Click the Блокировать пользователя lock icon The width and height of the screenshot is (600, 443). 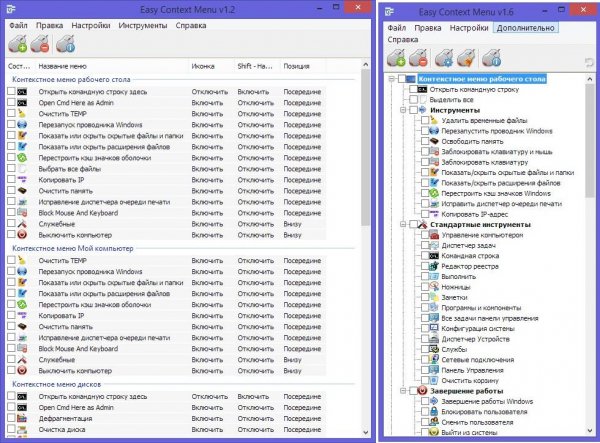pyautogui.click(x=434, y=412)
